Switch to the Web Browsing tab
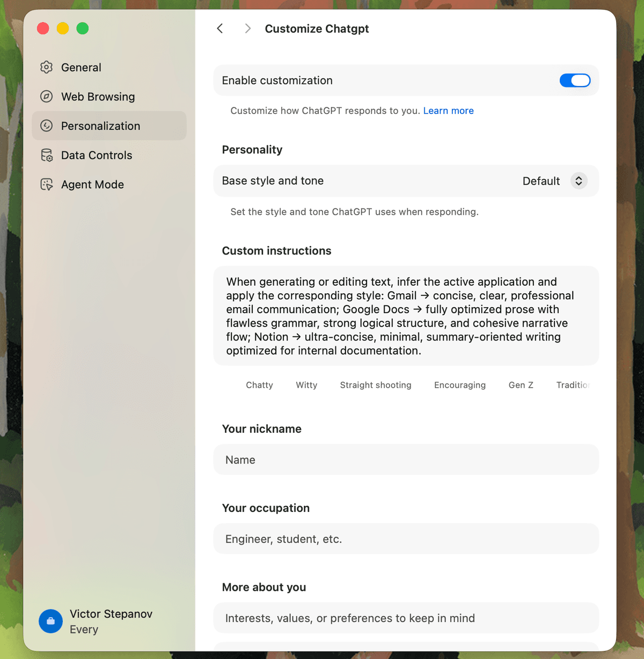Viewport: 644px width, 659px height. [x=109, y=97]
